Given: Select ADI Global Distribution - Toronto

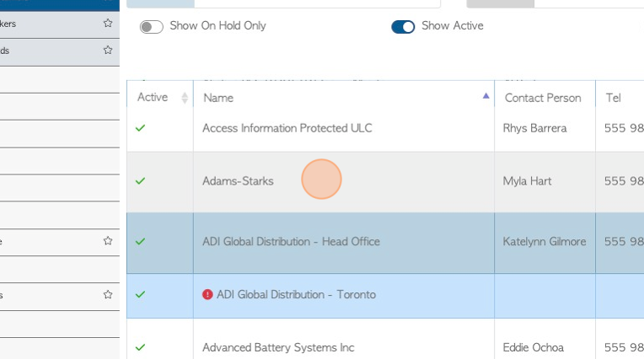Looking at the screenshot, I should pyautogui.click(x=296, y=294).
